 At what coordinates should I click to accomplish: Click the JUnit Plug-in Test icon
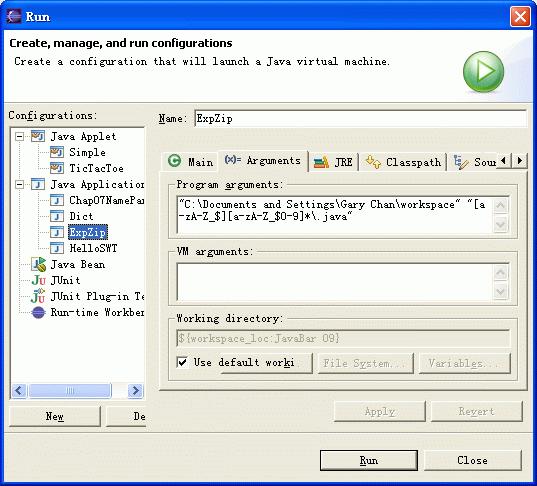[38, 296]
